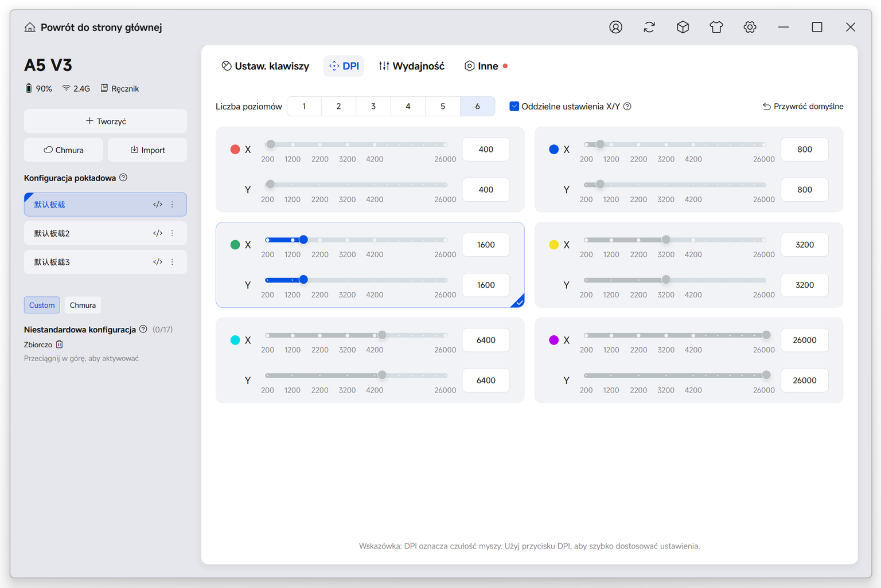Image resolution: width=881 pixels, height=588 pixels.
Task: Click the cyan DPI level color swatch
Action: (x=235, y=340)
